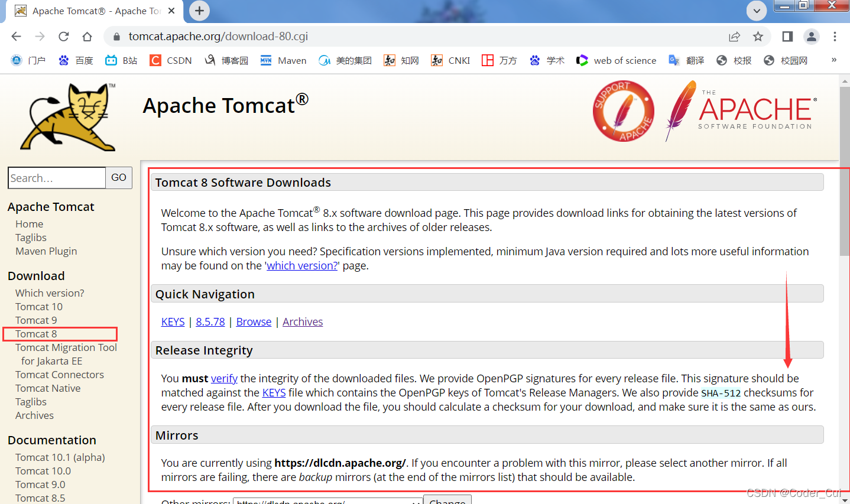Open the Maven bookmark
Viewport: 850px width, 504px height.
283,60
